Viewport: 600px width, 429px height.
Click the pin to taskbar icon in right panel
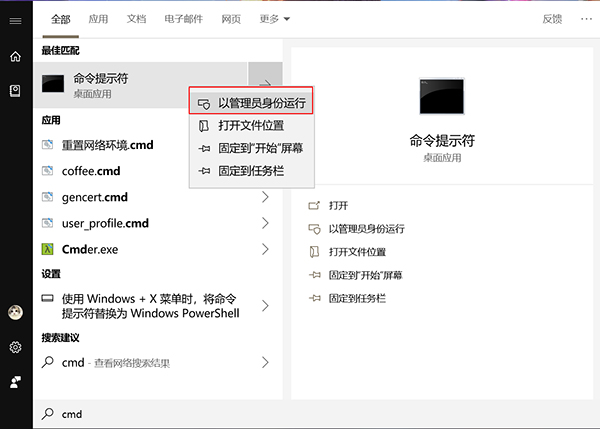[x=314, y=298]
